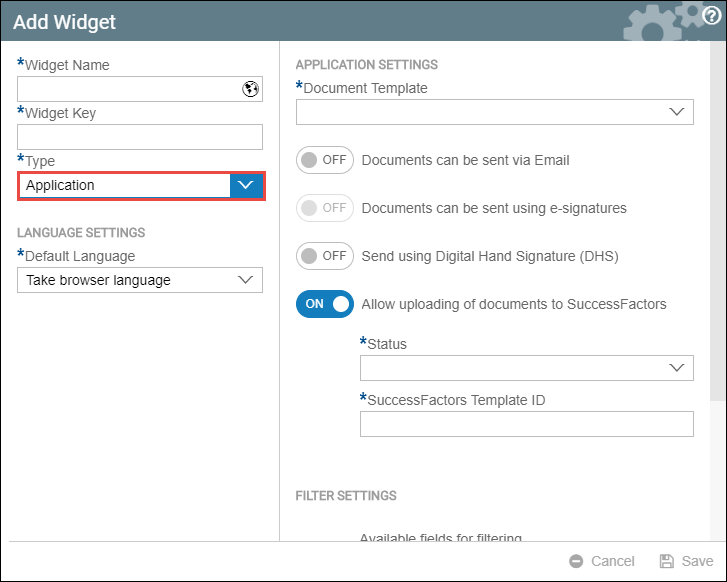Enable Documents can be sent via Email
The image size is (727, 582).
point(325,160)
